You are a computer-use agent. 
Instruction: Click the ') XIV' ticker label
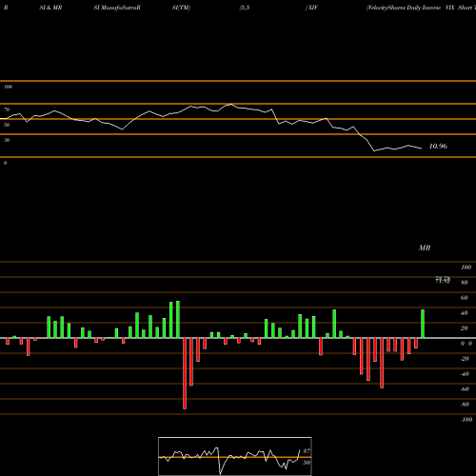[311, 8]
